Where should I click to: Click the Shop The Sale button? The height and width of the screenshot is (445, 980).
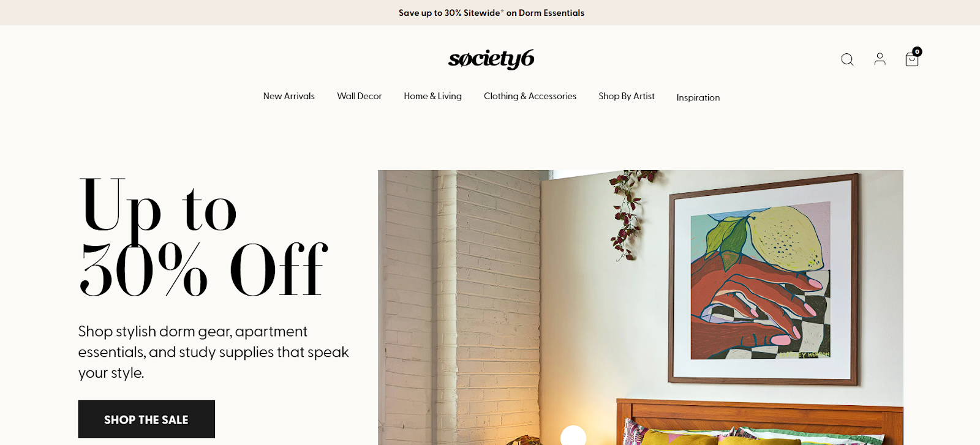tap(146, 419)
